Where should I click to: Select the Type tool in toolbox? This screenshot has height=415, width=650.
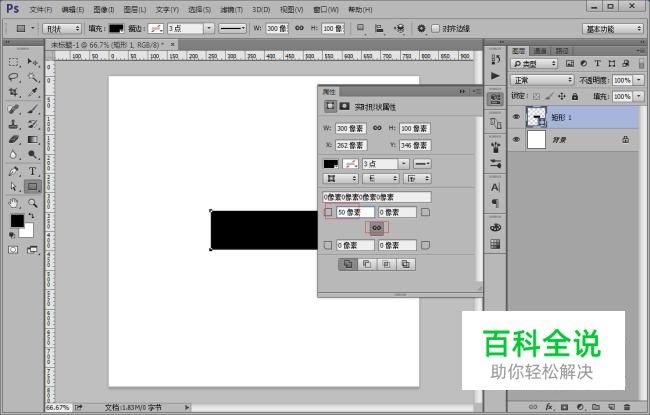coord(33,171)
